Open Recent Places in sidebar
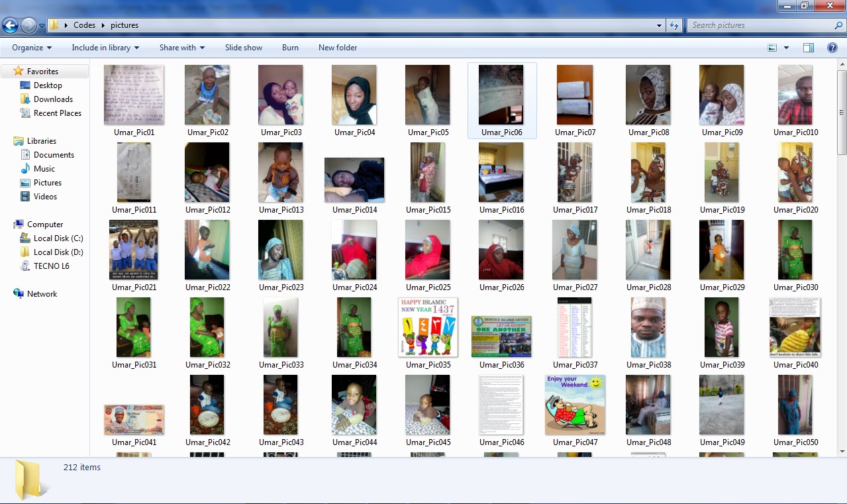Viewport: 847px width, 504px height. click(50, 113)
